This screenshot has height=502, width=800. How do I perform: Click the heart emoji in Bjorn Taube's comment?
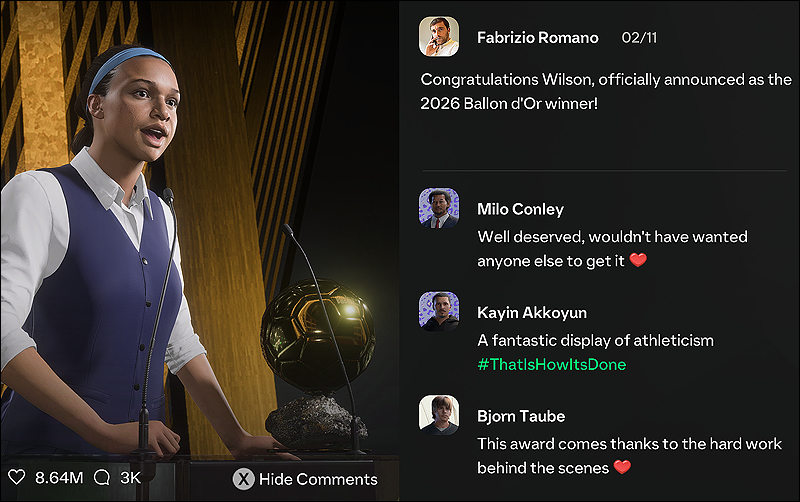(x=622, y=467)
